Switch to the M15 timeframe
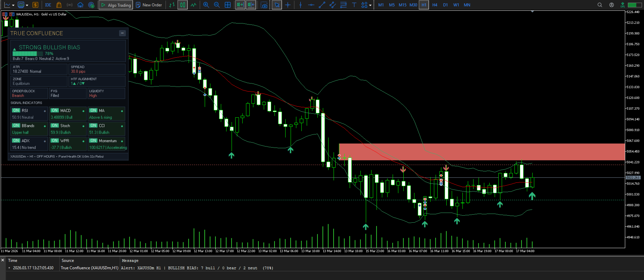Image resolution: width=644 pixels, height=280 pixels. click(x=402, y=5)
